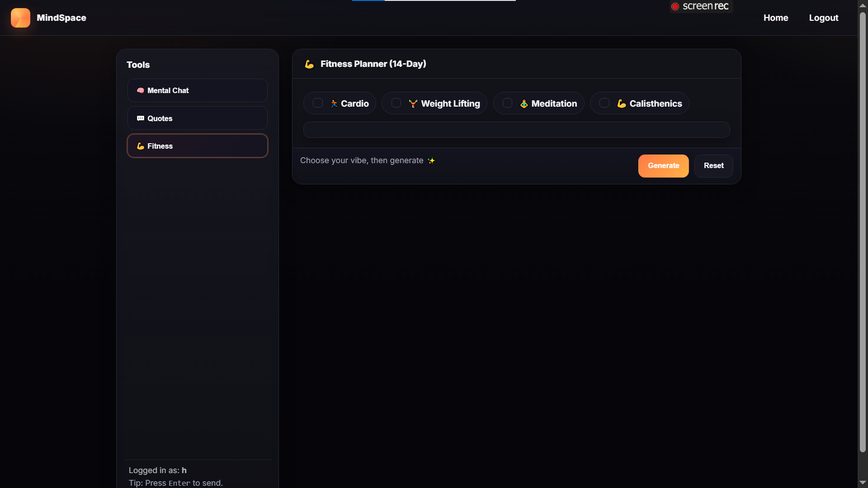Image resolution: width=868 pixels, height=488 pixels.
Task: Click the meditating person icon
Action: [524, 103]
